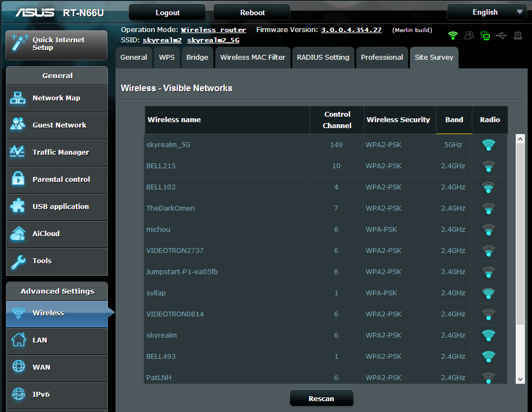Click the signal strength icon for syllap
This screenshot has width=532, height=412.
[489, 293]
